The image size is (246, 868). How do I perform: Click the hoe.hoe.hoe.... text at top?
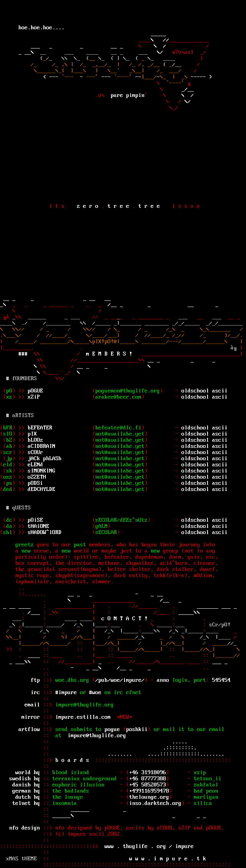(41, 27)
